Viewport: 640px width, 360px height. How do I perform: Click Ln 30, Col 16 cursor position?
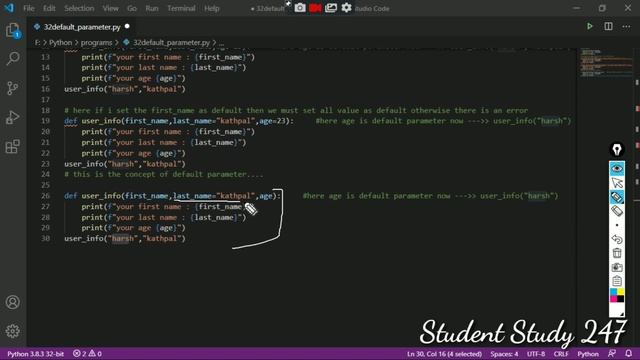[444, 354]
